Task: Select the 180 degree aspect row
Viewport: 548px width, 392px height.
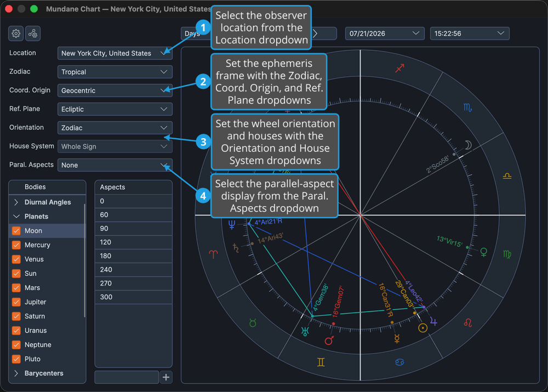Action: [134, 256]
